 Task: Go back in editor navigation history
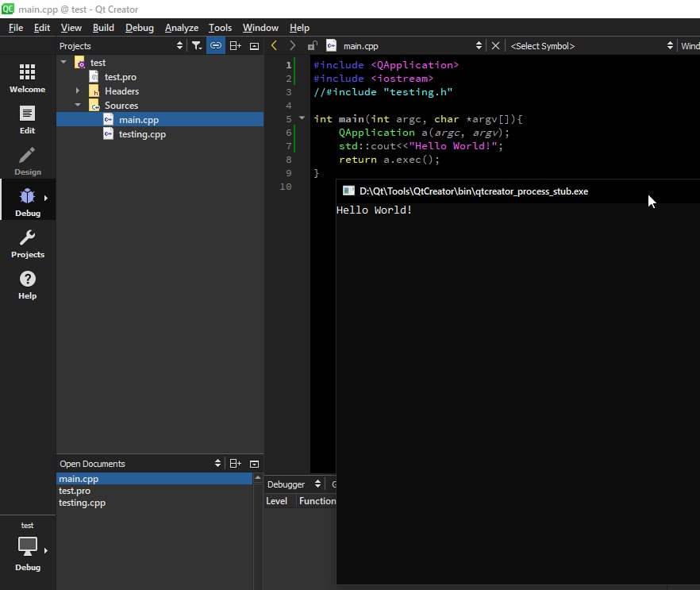coord(274,45)
